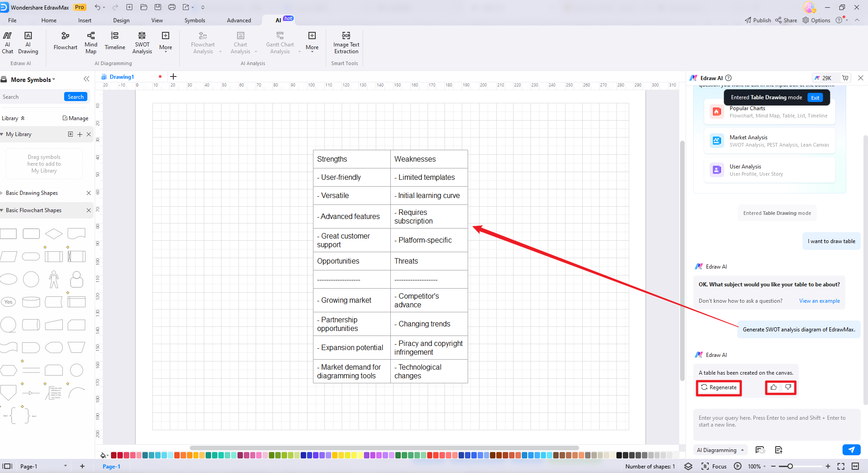Toggle the page panel icon at bottom-left
868x473 pixels.
click(7, 466)
